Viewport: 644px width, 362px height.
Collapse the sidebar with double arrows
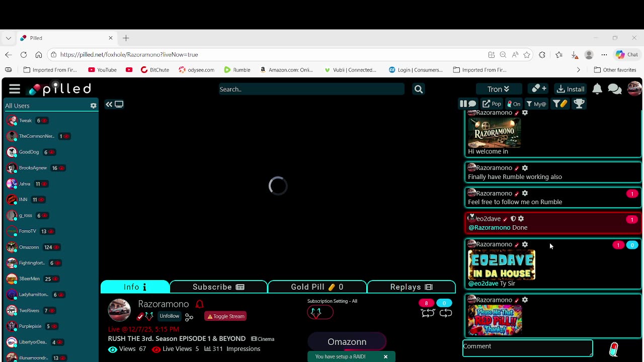[x=109, y=104]
